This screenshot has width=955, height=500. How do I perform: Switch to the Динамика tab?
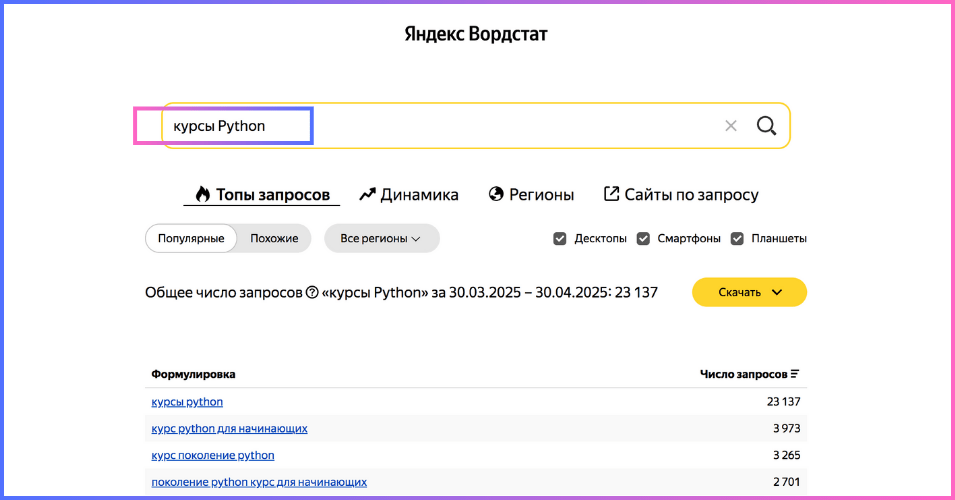[x=409, y=195]
